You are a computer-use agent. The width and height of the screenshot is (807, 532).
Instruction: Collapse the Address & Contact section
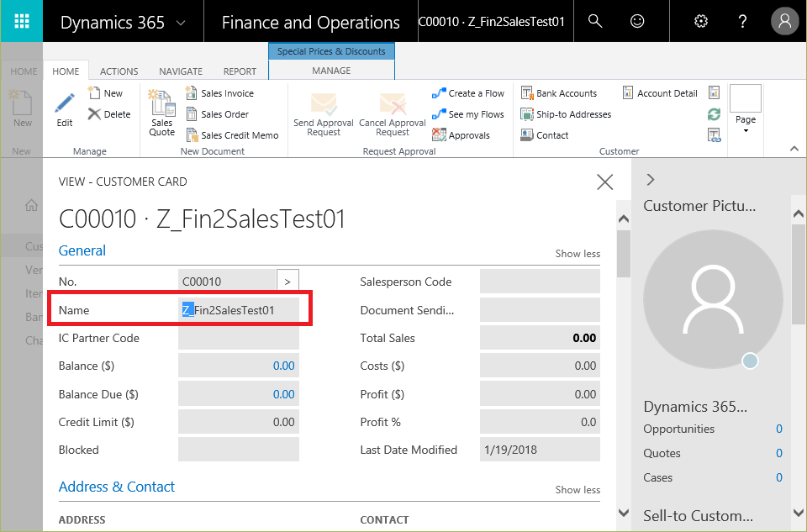[x=117, y=487]
